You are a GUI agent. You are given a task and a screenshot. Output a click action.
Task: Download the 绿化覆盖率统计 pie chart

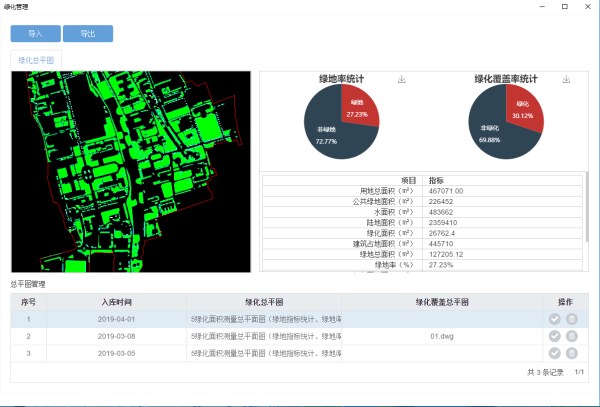pyautogui.click(x=566, y=79)
